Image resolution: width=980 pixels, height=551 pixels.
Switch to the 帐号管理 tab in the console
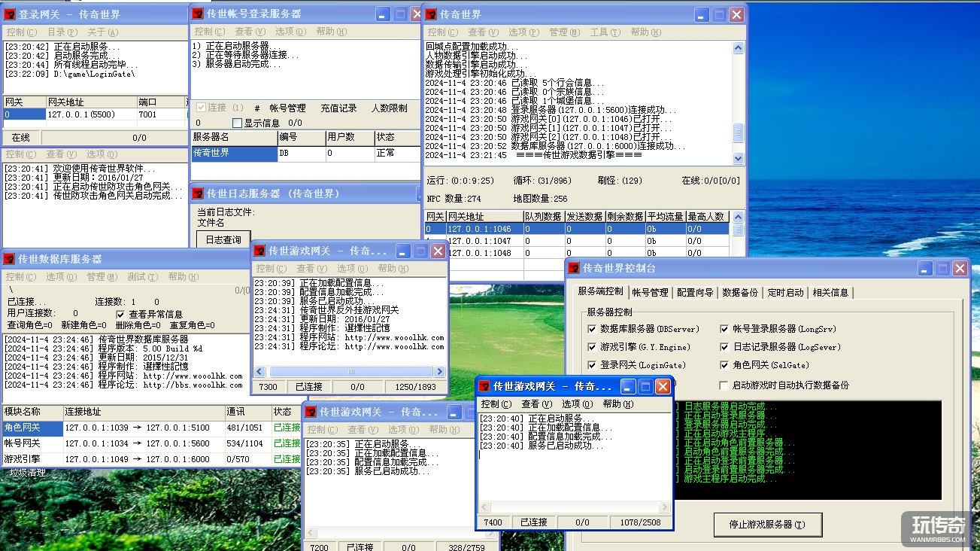[650, 293]
